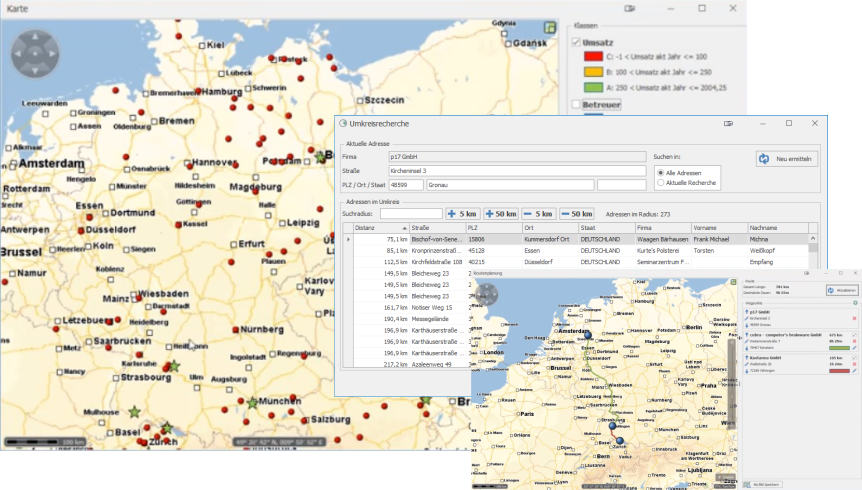Viewport: 862px width, 490px height.
Task: Click the Karte window display-mode icon in title bar
Action: pos(629,8)
